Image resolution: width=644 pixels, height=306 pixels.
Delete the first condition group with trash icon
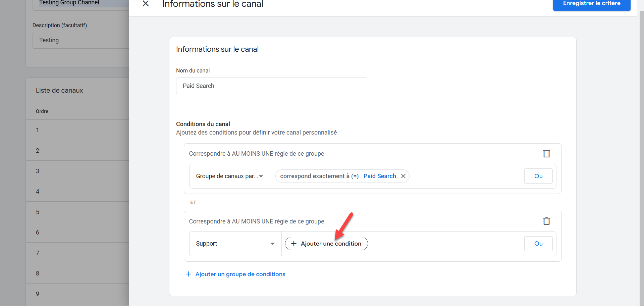tap(546, 154)
